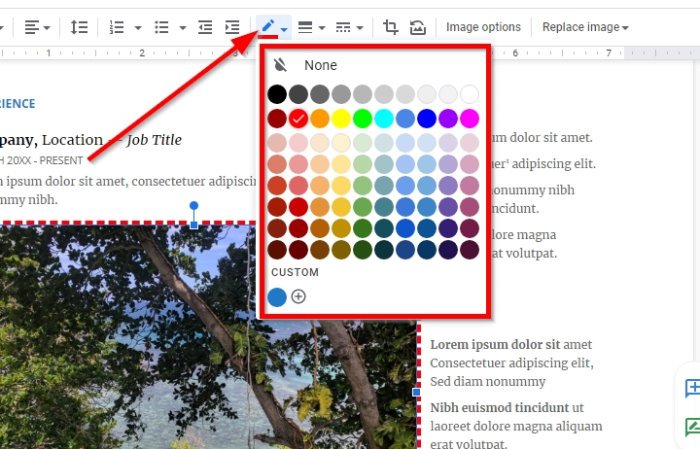Pick the pure black color swatch
700x449 pixels.
[277, 94]
